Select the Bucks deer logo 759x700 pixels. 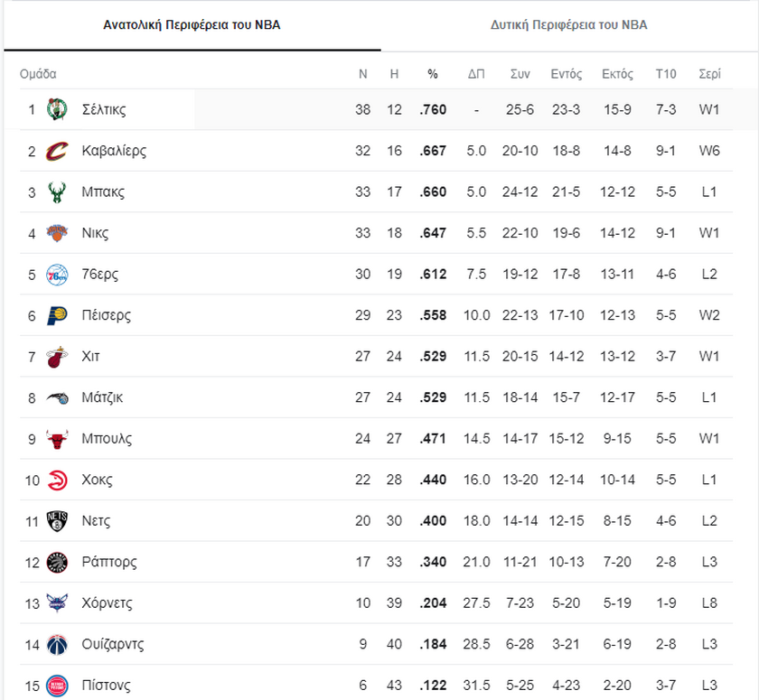point(57,191)
